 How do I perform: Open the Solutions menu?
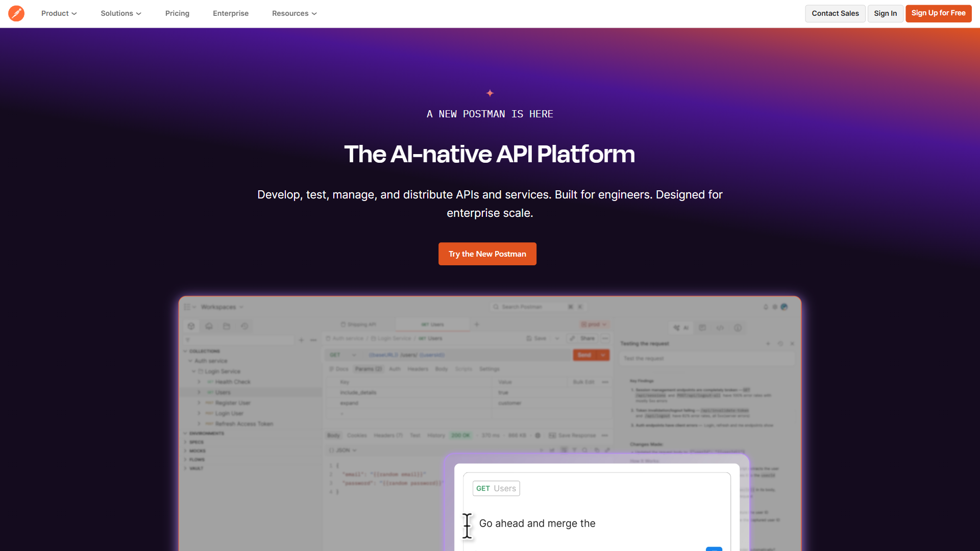[121, 13]
